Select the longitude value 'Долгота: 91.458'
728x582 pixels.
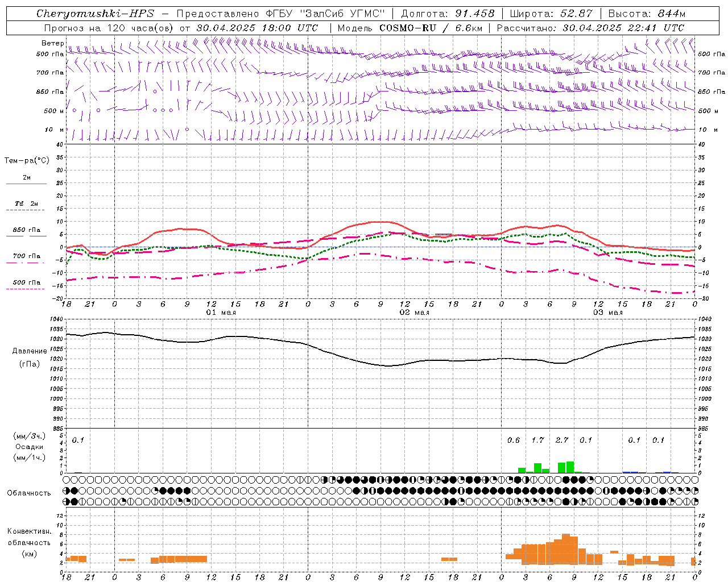coord(448,14)
